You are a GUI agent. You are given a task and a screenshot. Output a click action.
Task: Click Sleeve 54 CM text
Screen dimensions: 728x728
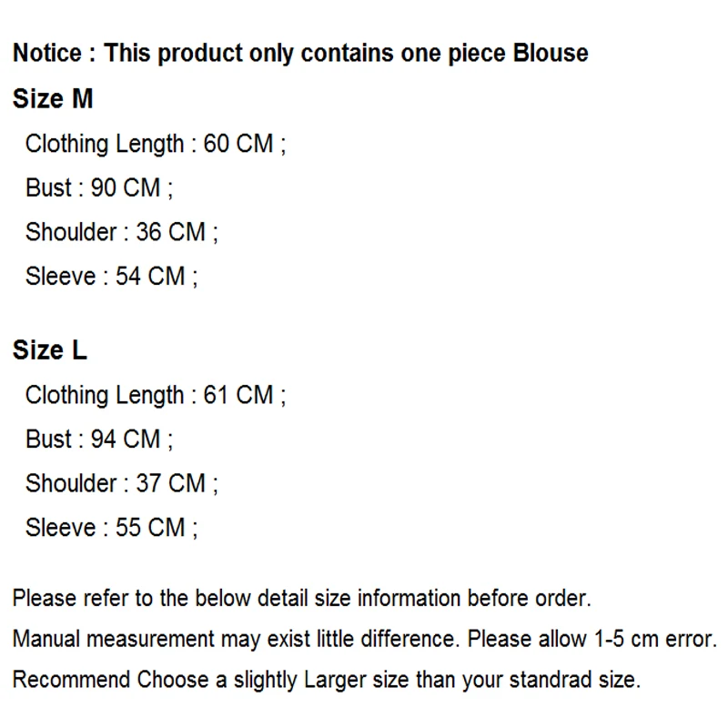[x=111, y=276]
